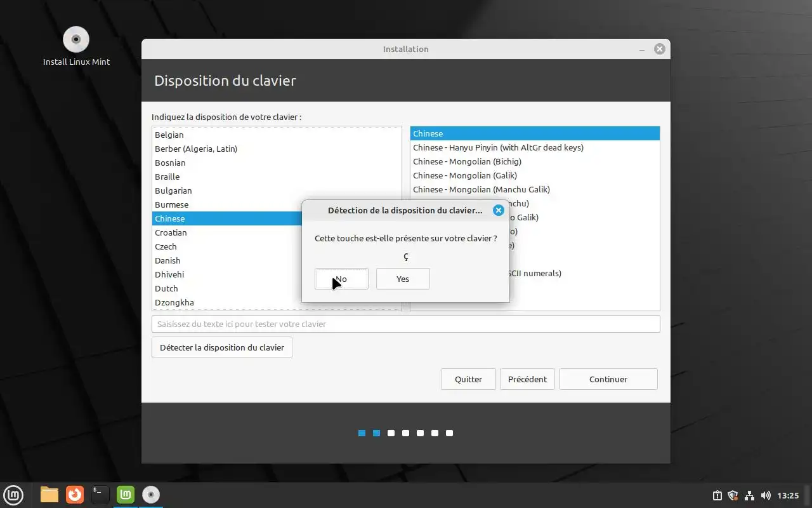Open the Linux Mint start menu
812x508 pixels.
click(13, 494)
